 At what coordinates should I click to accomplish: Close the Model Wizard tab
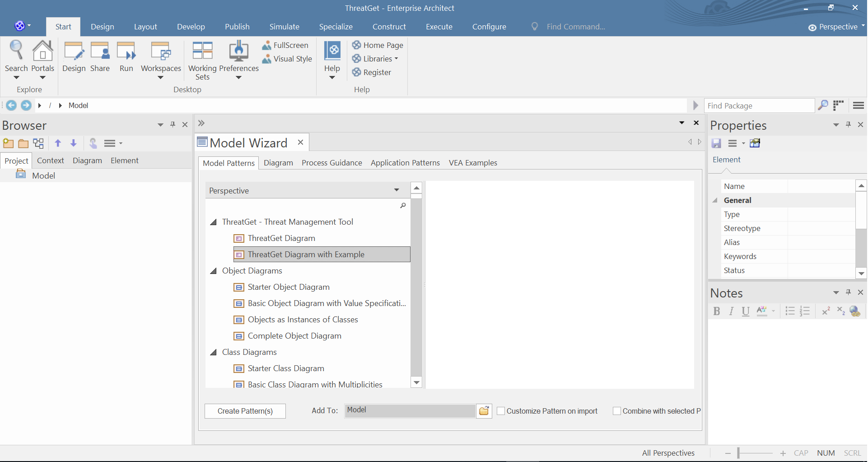click(300, 142)
